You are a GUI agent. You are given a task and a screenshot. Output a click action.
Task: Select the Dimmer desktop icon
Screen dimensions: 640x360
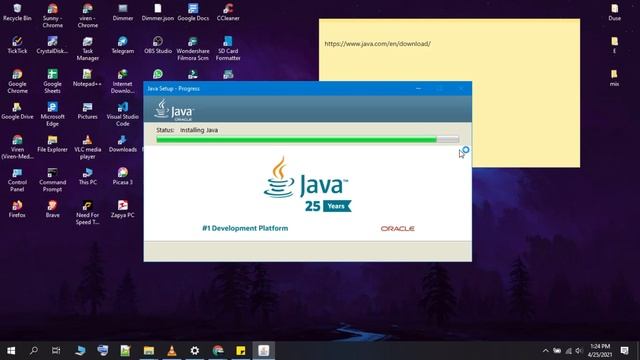123,12
